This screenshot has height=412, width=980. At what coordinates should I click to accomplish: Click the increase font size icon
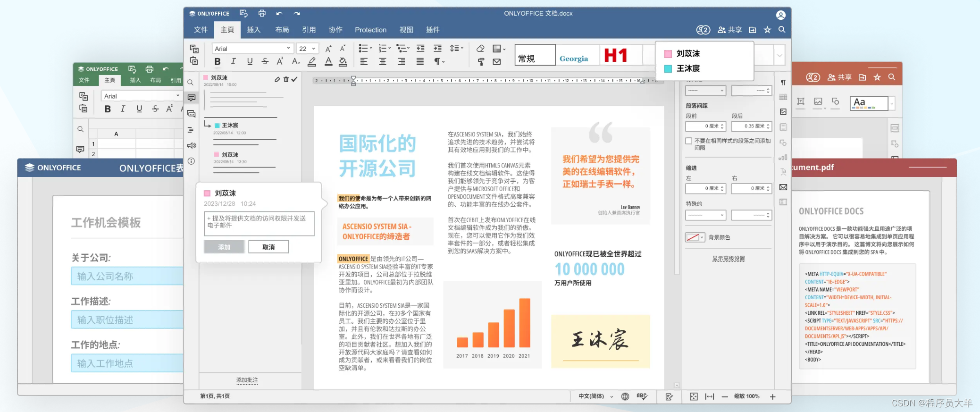point(328,49)
